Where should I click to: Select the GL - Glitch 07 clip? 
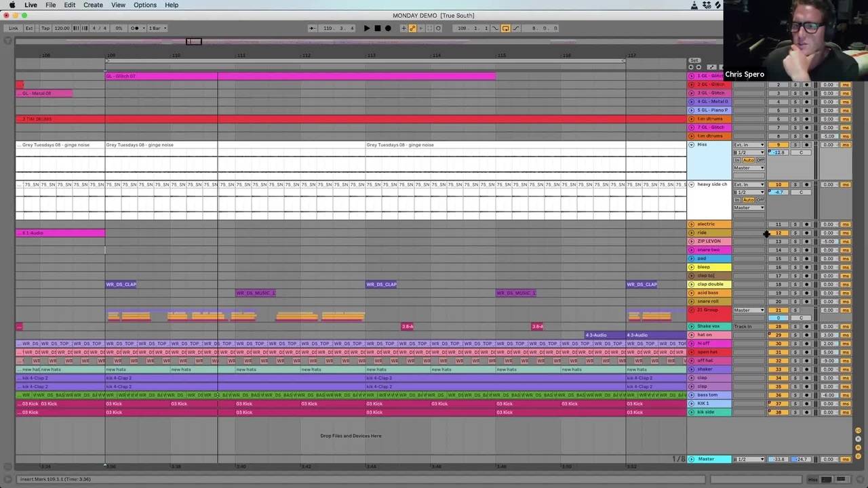click(300, 76)
